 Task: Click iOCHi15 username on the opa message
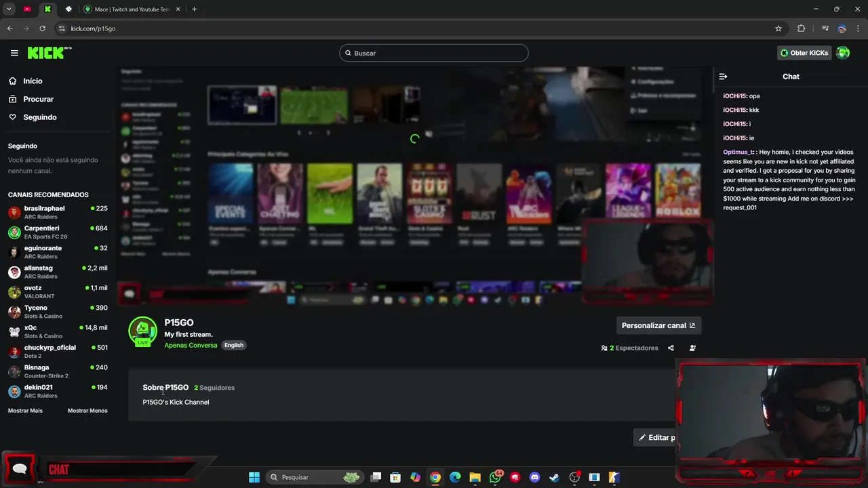pos(734,96)
